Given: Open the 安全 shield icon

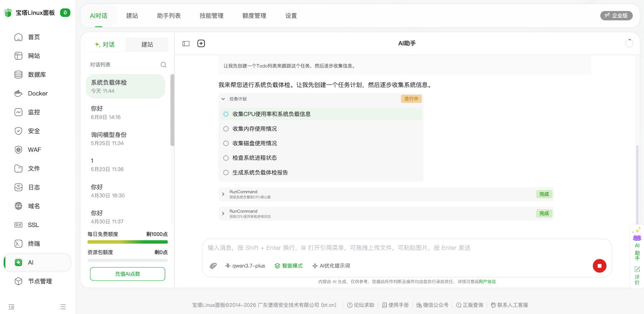Looking at the screenshot, I should (18, 131).
